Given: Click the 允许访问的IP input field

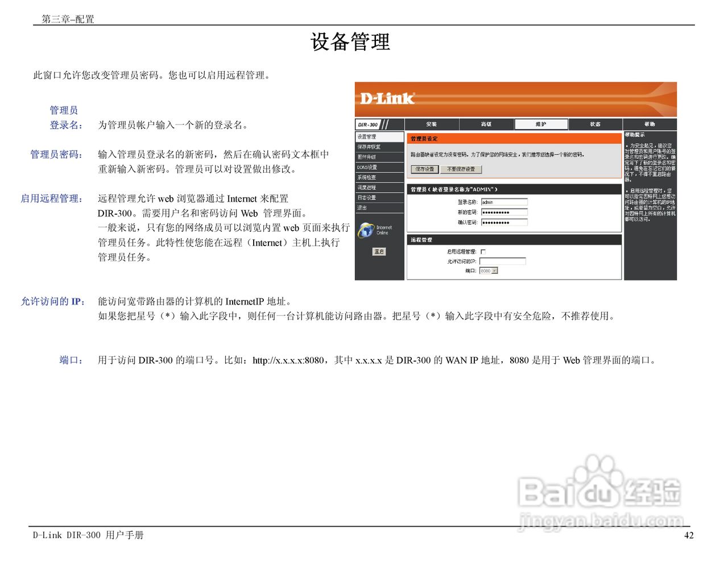Looking at the screenshot, I should (503, 261).
